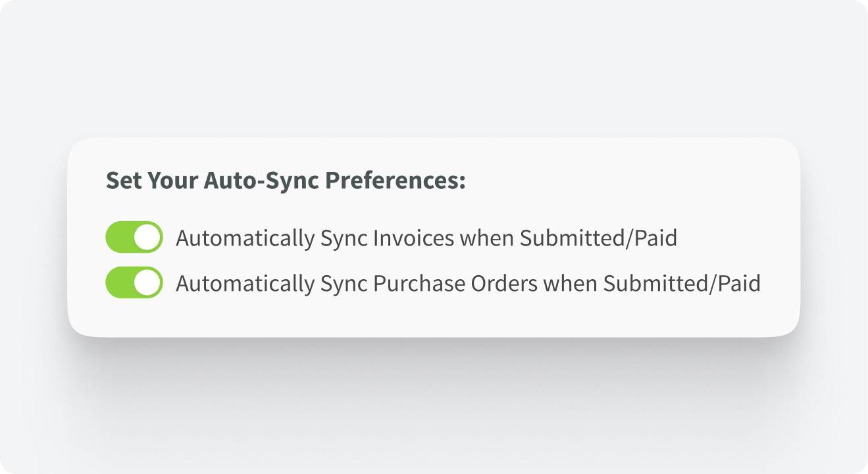Click the words "Purchase Orders" in second option
Viewport: 868px width, 474px height.
click(454, 283)
